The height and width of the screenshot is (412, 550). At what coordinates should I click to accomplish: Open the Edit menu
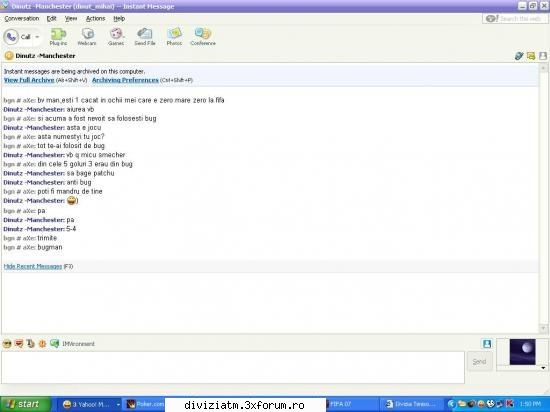coord(52,19)
